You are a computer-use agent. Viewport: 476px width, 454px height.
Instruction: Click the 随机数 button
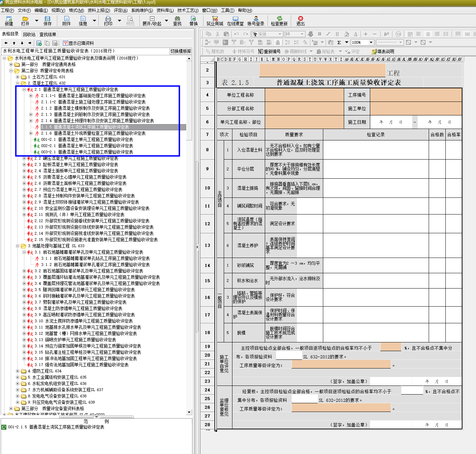tap(215, 51)
